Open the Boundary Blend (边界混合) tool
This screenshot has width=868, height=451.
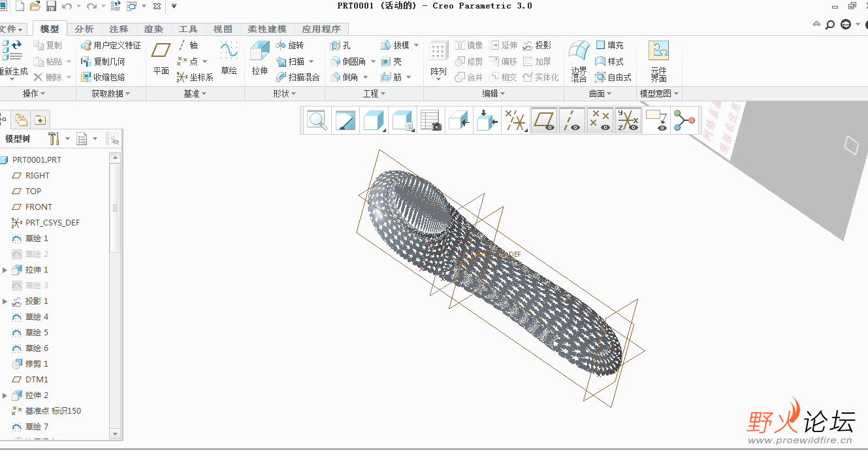579,61
